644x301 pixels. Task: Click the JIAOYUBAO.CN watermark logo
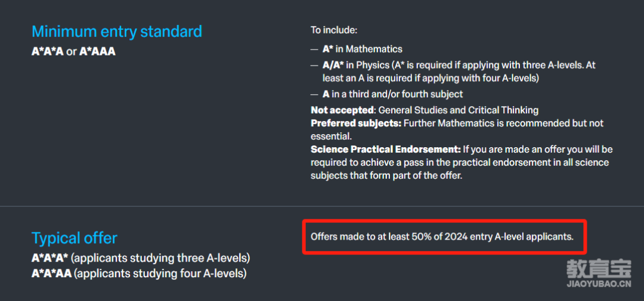click(x=599, y=274)
